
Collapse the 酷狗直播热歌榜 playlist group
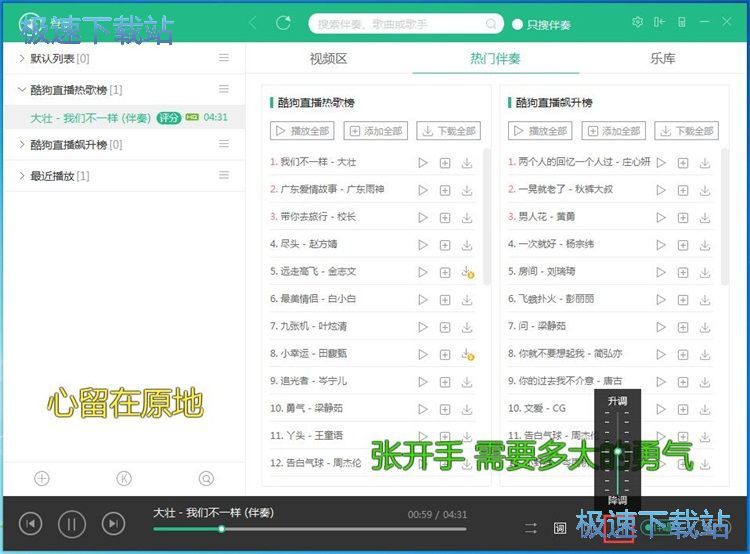point(23,89)
